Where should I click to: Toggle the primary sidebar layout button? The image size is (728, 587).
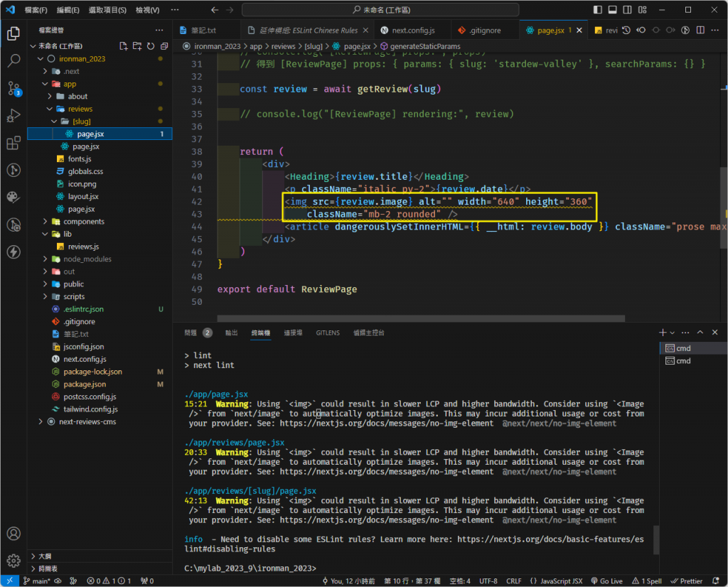point(597,10)
